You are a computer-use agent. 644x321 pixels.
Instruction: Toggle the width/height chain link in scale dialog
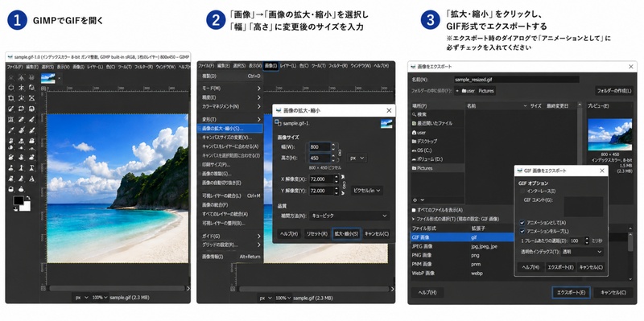pos(340,153)
